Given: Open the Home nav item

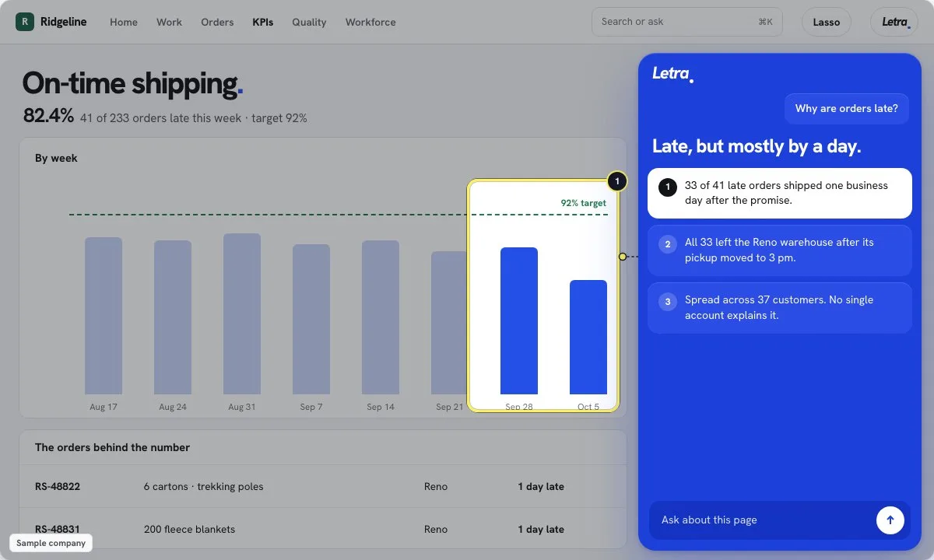Looking at the screenshot, I should (x=124, y=22).
